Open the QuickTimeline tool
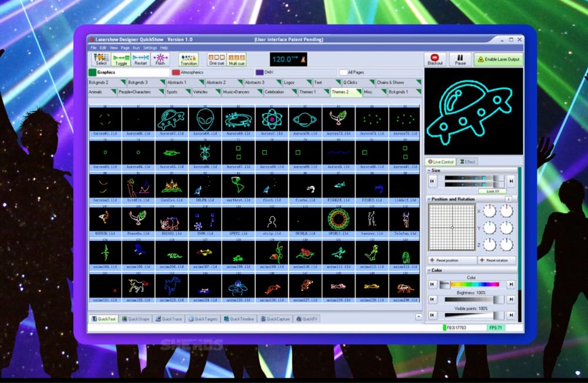The height and width of the screenshot is (383, 588). pos(239,319)
